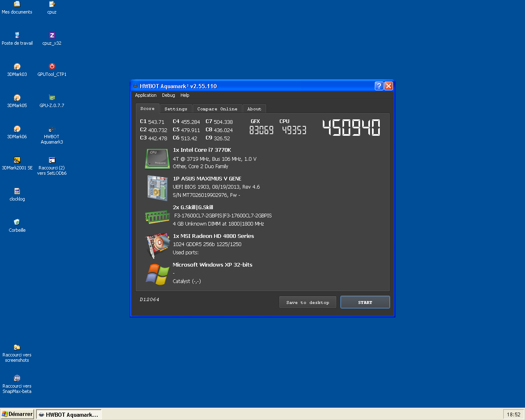The width and height of the screenshot is (525, 420).
Task: Select Poste de travail desktop icon
Action: (17, 39)
